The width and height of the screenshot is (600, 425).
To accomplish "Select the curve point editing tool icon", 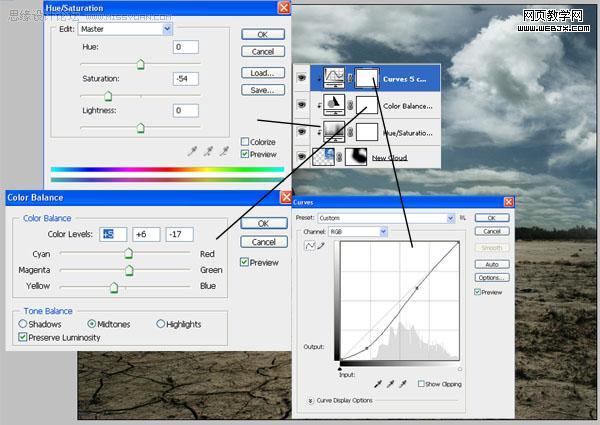I will click(x=309, y=246).
